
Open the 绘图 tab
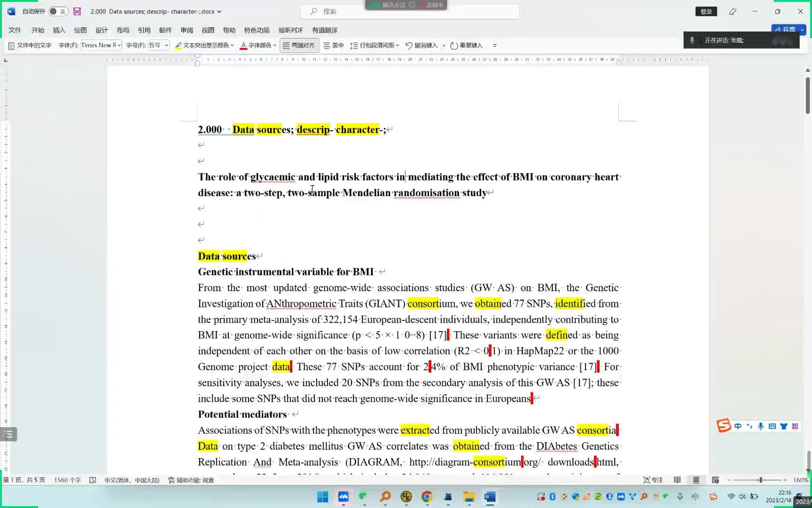tap(80, 30)
